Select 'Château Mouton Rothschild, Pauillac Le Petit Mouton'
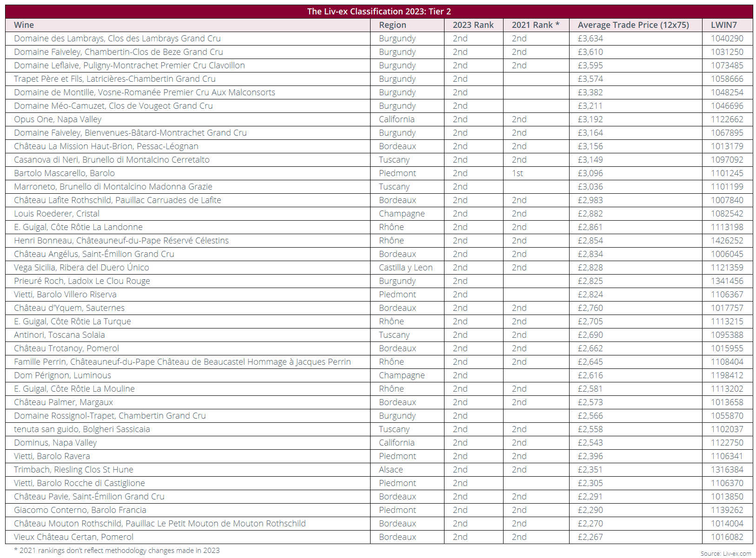The image size is (756, 558). [x=160, y=524]
